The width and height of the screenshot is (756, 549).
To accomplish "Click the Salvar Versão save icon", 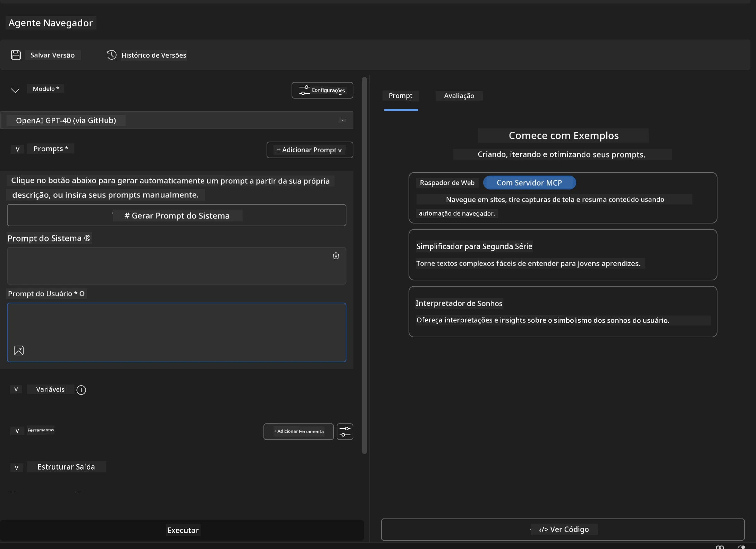I will tap(16, 55).
